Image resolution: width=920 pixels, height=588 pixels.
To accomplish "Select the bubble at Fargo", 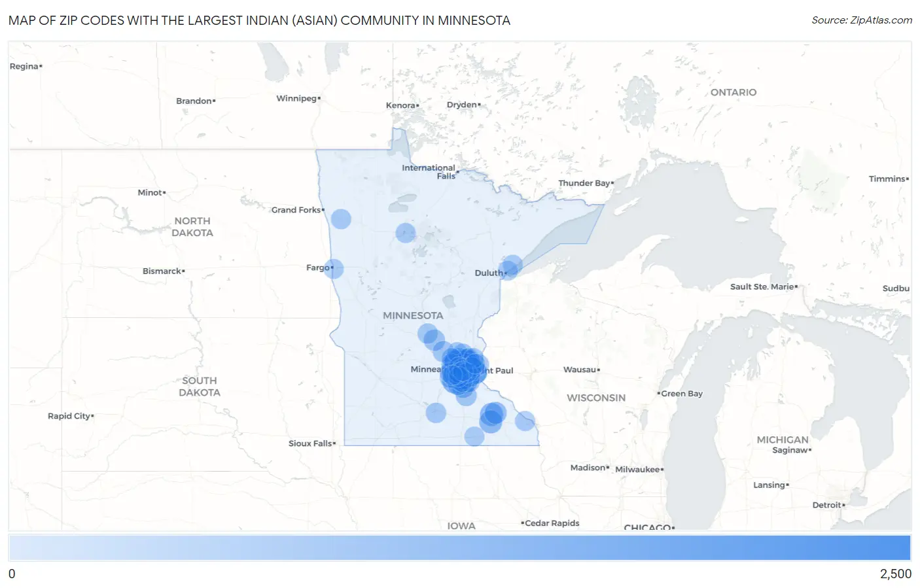I will coord(334,268).
